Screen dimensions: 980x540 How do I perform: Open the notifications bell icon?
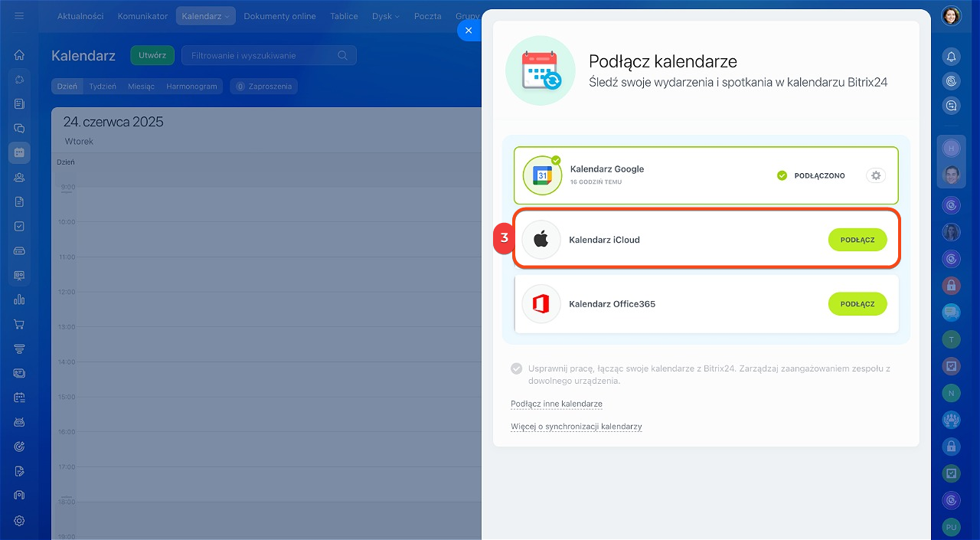click(x=951, y=57)
